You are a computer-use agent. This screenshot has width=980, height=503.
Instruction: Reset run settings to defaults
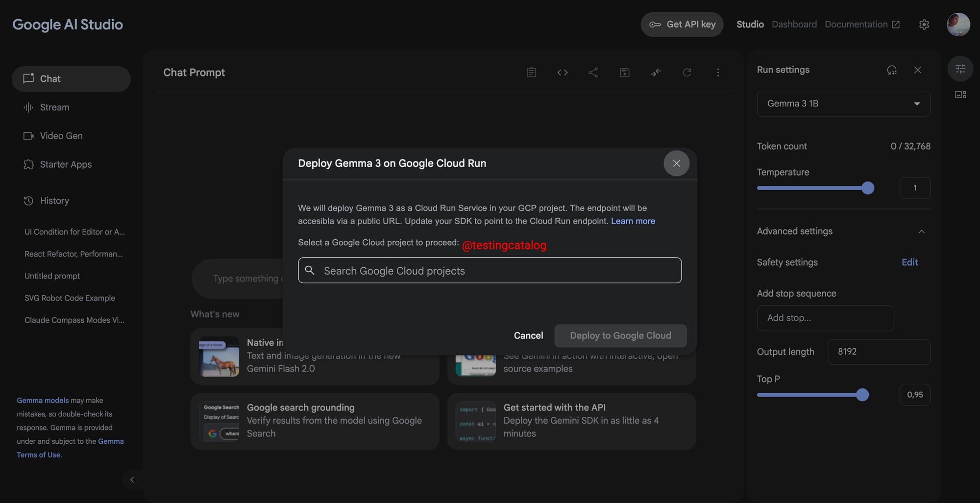point(892,70)
